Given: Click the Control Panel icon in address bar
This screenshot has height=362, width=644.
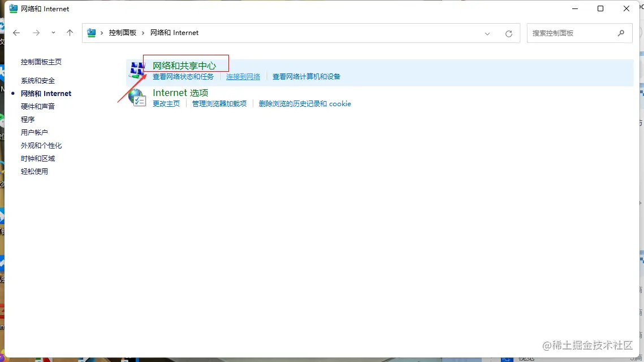Looking at the screenshot, I should point(91,33).
